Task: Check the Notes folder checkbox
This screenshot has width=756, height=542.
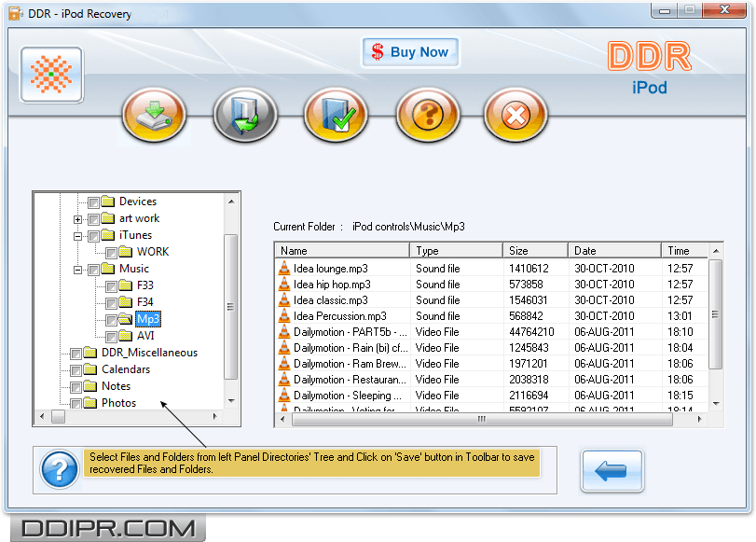Action: click(76, 387)
